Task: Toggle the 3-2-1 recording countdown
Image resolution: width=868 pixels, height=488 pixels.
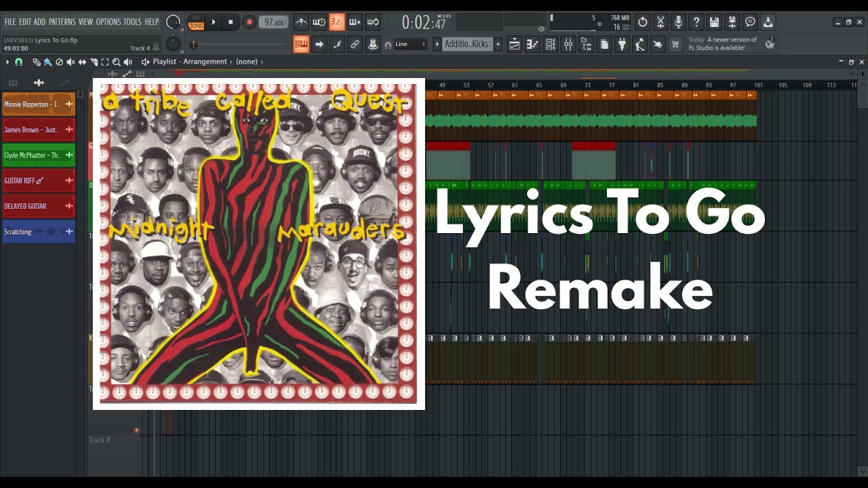Action: pyautogui.click(x=337, y=22)
